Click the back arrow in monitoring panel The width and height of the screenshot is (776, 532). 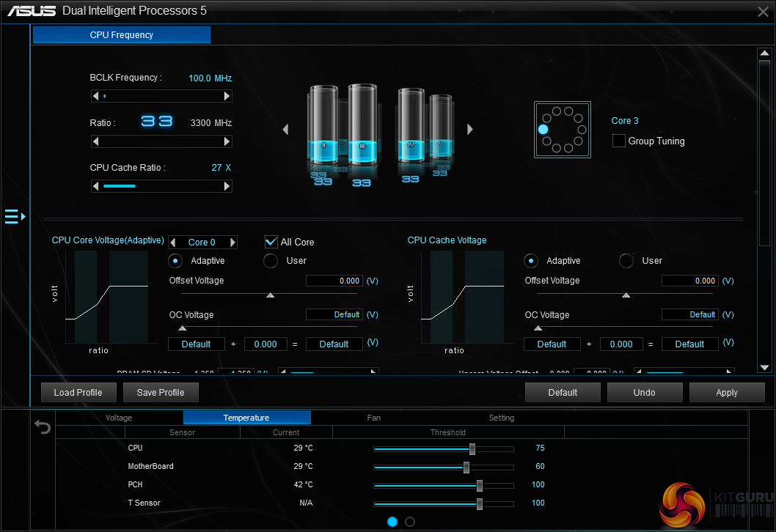coord(43,427)
